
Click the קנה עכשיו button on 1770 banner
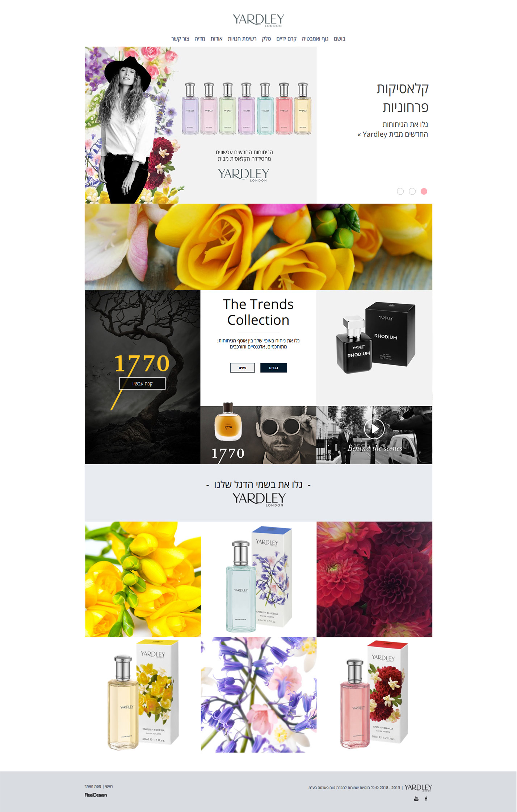tap(142, 383)
